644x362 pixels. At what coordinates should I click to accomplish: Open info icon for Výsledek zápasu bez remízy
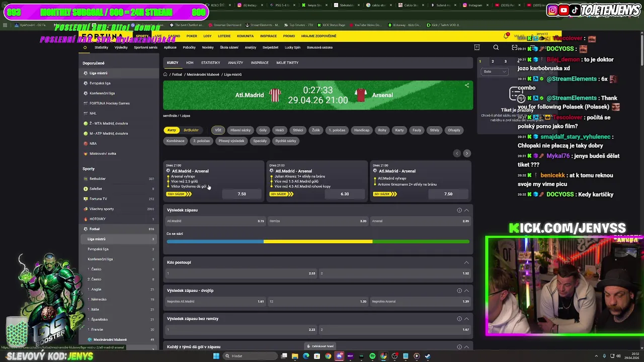click(459, 319)
